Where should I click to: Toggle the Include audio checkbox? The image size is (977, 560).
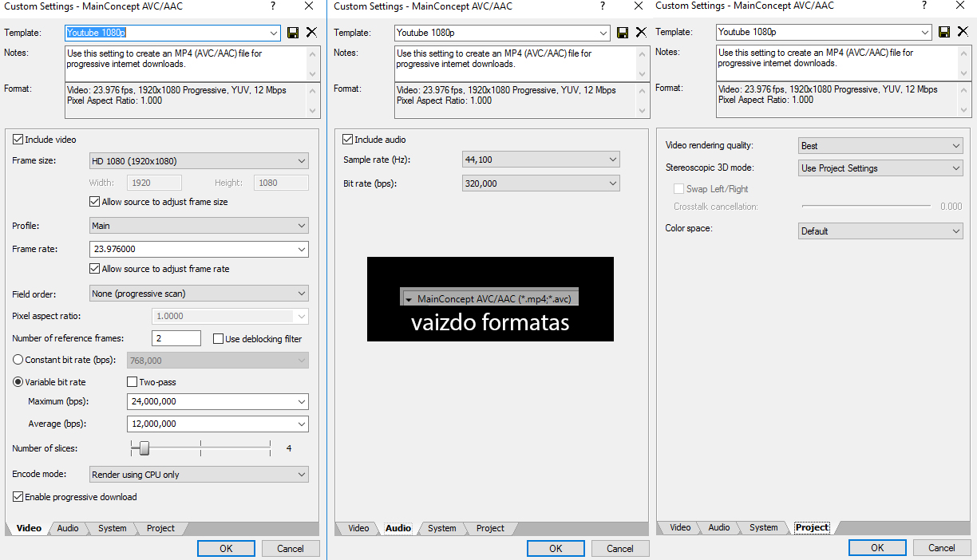click(347, 140)
